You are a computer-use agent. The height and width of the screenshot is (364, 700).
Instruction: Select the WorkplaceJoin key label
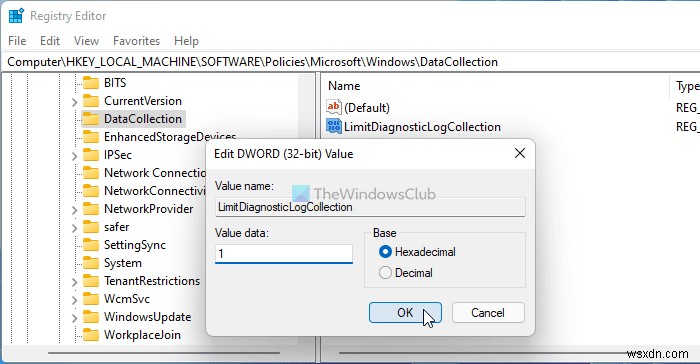tap(142, 335)
